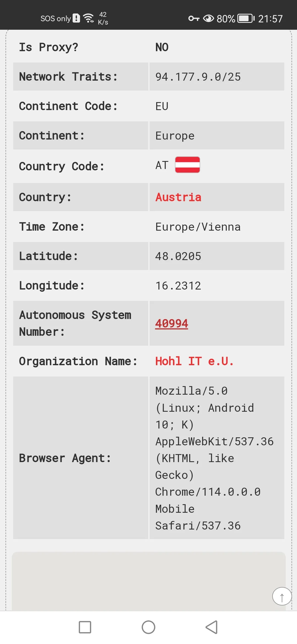Tap the Time Zone: label
This screenshot has height=644, width=297.
coord(52,227)
